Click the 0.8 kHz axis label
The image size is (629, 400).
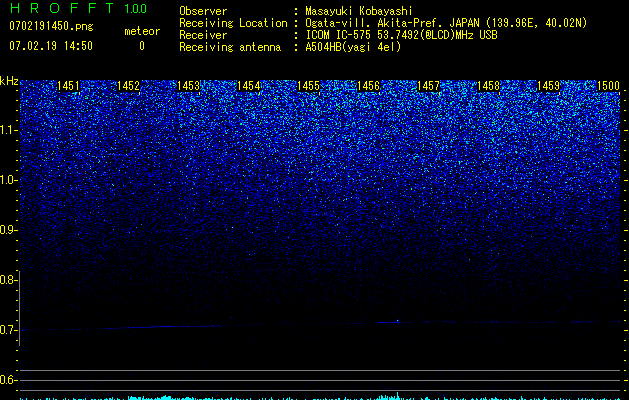(8, 280)
